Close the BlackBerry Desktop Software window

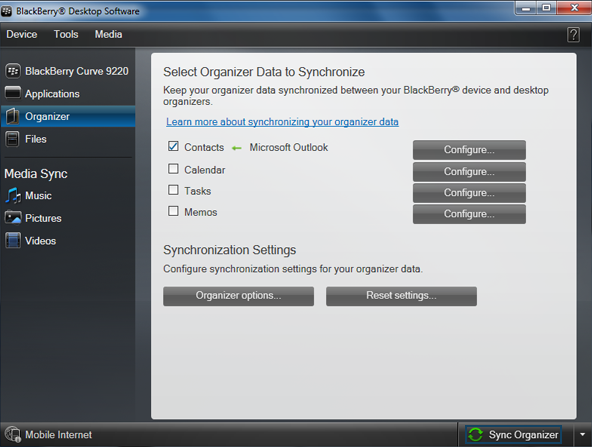click(574, 8)
